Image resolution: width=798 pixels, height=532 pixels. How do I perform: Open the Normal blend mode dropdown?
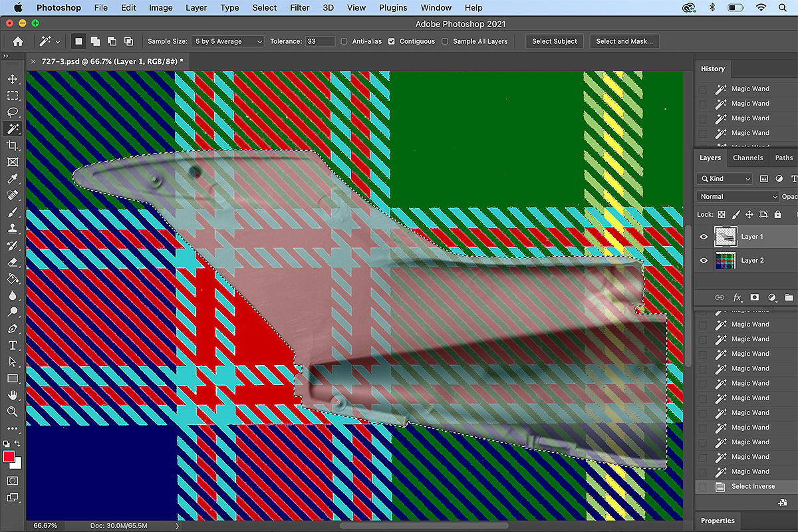[x=737, y=197]
